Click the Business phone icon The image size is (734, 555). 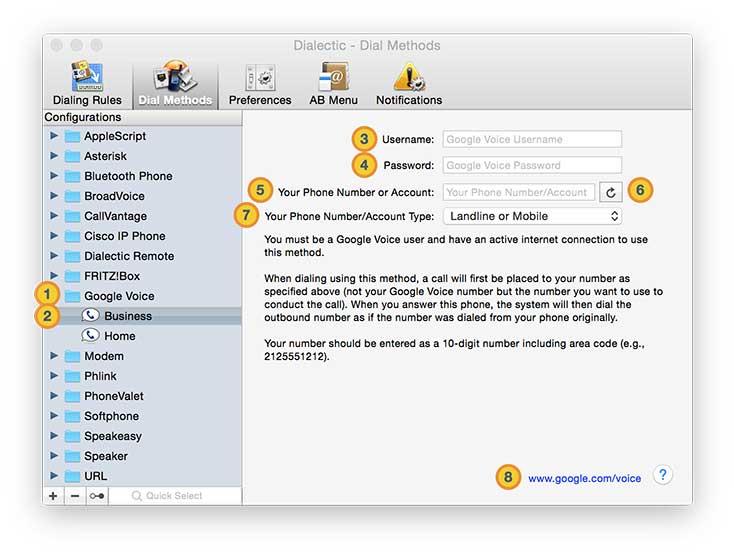90,316
